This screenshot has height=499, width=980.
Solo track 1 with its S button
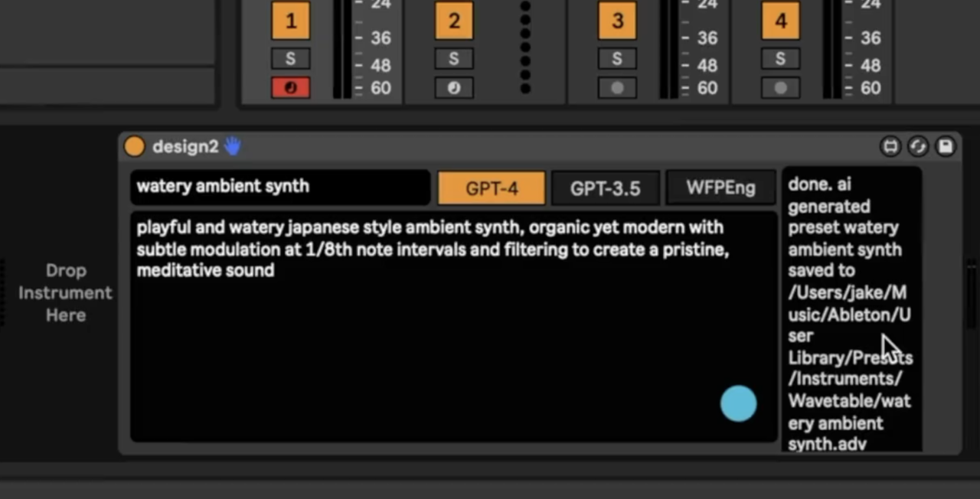point(290,58)
